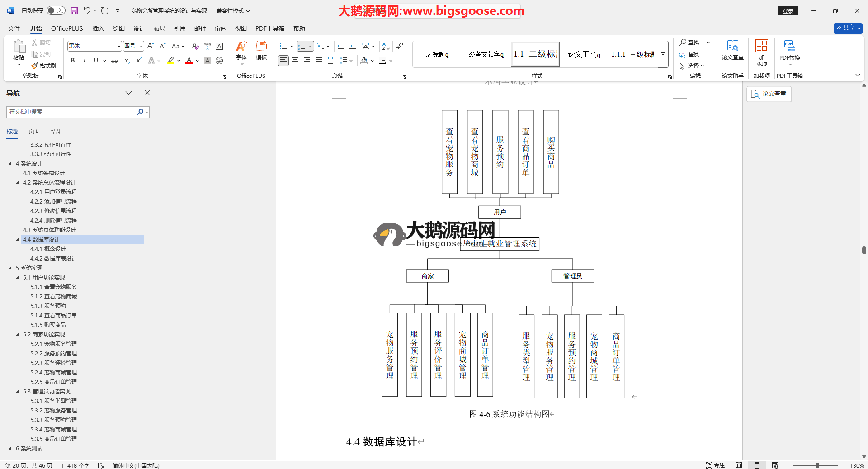Center align the paragraph
The width and height of the screenshot is (868, 469).
click(295, 61)
